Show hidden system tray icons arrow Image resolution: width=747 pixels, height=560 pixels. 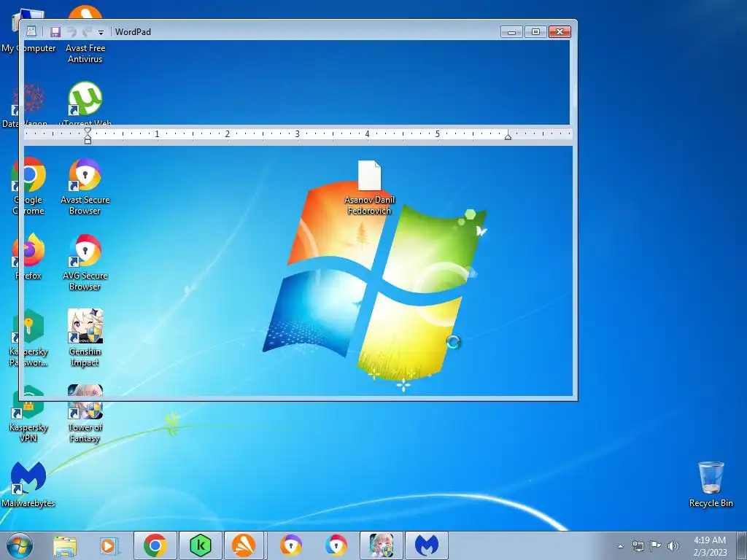click(x=620, y=546)
